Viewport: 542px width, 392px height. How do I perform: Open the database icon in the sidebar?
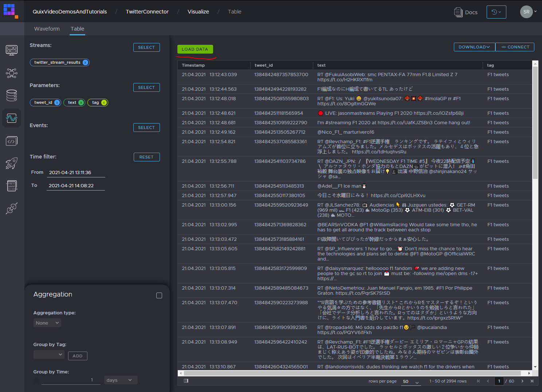pyautogui.click(x=12, y=95)
